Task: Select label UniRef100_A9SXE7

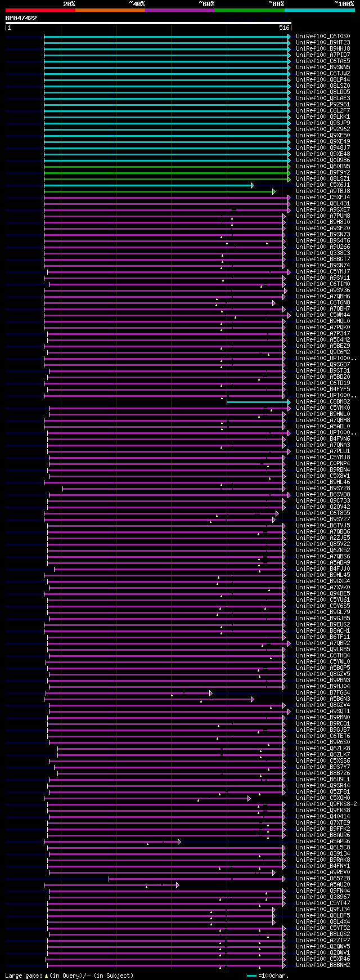Action: pos(323,210)
